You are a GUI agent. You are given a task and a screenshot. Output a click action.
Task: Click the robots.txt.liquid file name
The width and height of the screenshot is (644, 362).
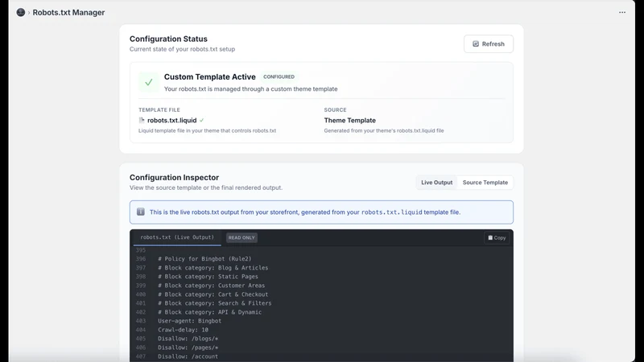172,120
